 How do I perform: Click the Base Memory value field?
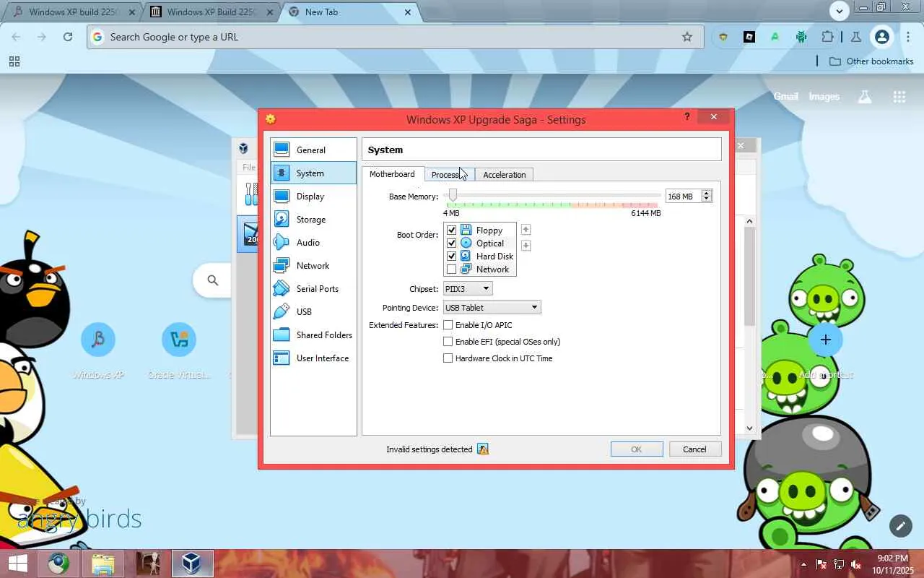(x=683, y=197)
